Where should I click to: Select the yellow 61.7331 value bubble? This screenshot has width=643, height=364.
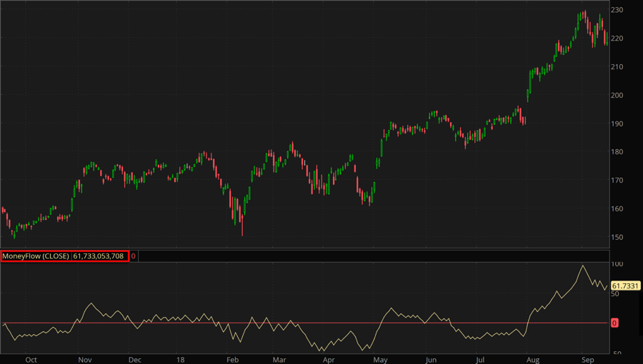pyautogui.click(x=624, y=285)
